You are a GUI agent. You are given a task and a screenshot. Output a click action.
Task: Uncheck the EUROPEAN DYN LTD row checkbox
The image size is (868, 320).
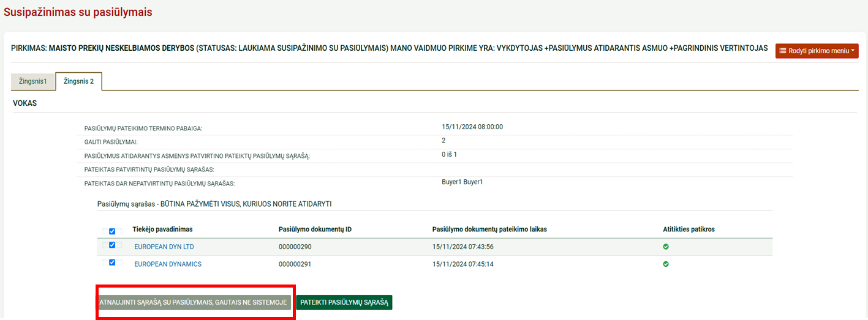point(112,245)
